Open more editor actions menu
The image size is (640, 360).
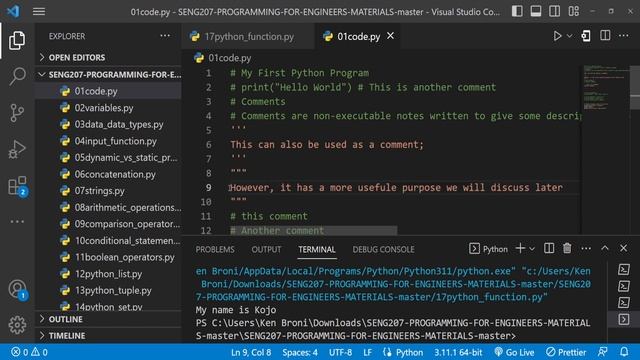624,36
